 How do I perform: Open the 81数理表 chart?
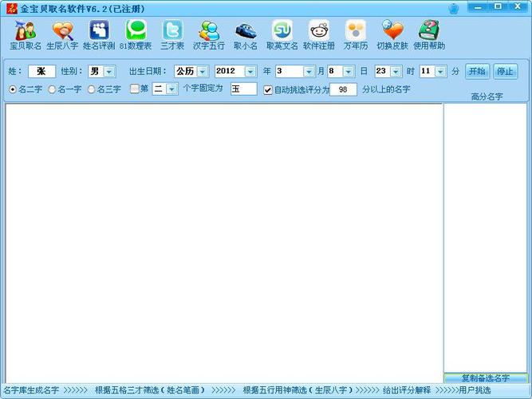click(x=136, y=34)
